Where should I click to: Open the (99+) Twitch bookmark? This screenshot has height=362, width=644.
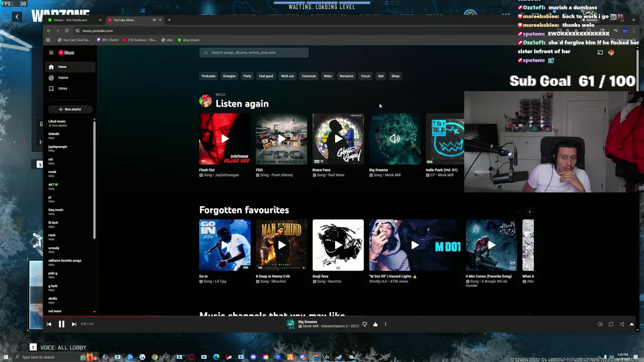click(x=108, y=40)
